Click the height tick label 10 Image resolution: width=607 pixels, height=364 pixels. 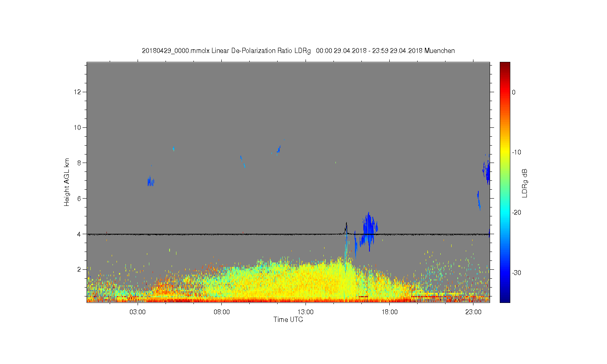(78, 127)
